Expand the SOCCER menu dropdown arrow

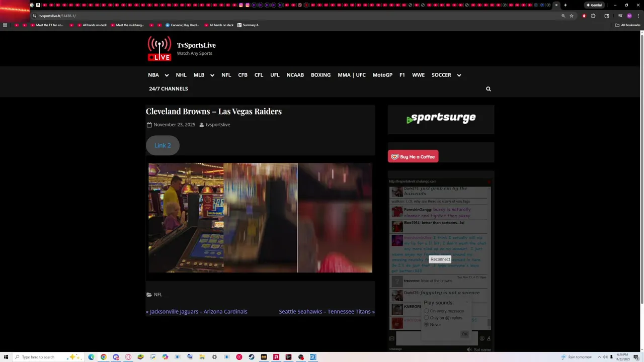pos(459,75)
